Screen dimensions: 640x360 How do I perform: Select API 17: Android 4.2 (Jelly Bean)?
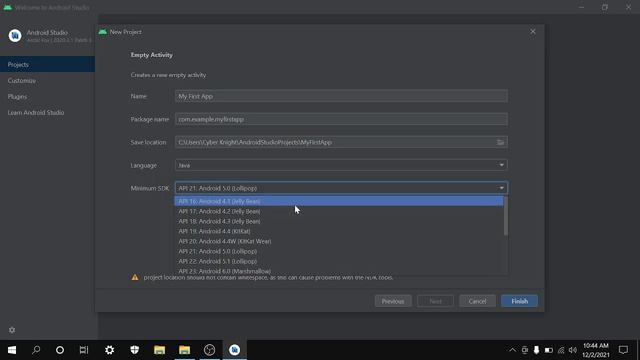point(339,211)
